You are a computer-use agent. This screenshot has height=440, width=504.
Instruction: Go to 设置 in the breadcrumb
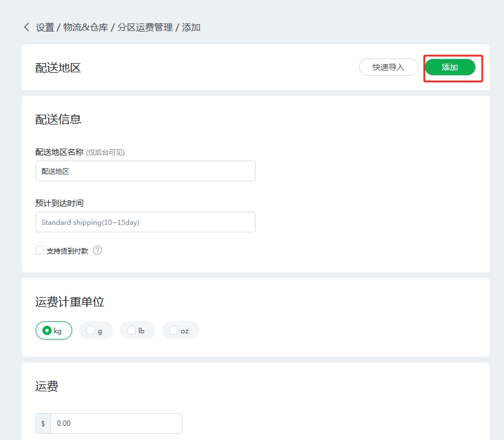pyautogui.click(x=45, y=27)
